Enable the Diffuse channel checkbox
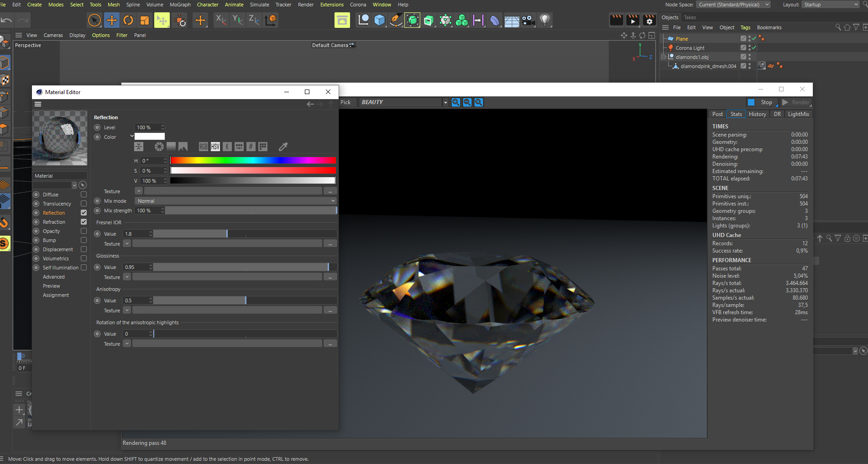Image resolution: width=868 pixels, height=464 pixels. (84, 195)
